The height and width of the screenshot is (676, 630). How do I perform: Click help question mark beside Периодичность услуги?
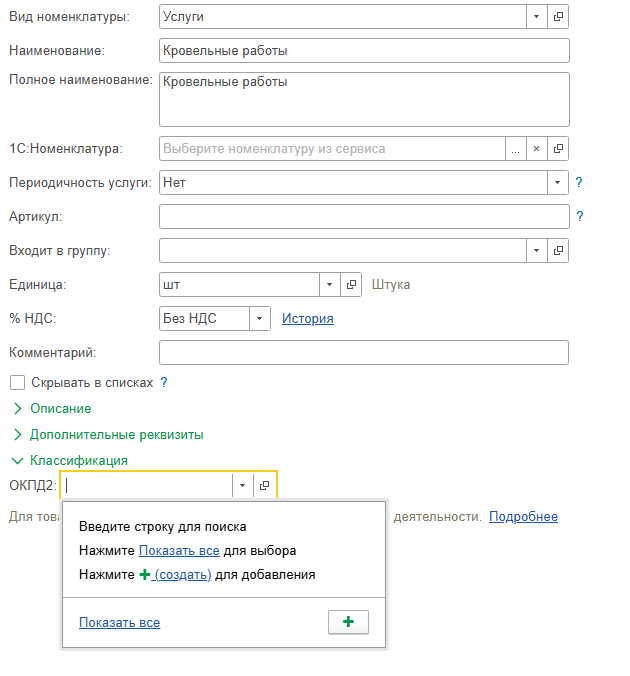coord(579,183)
